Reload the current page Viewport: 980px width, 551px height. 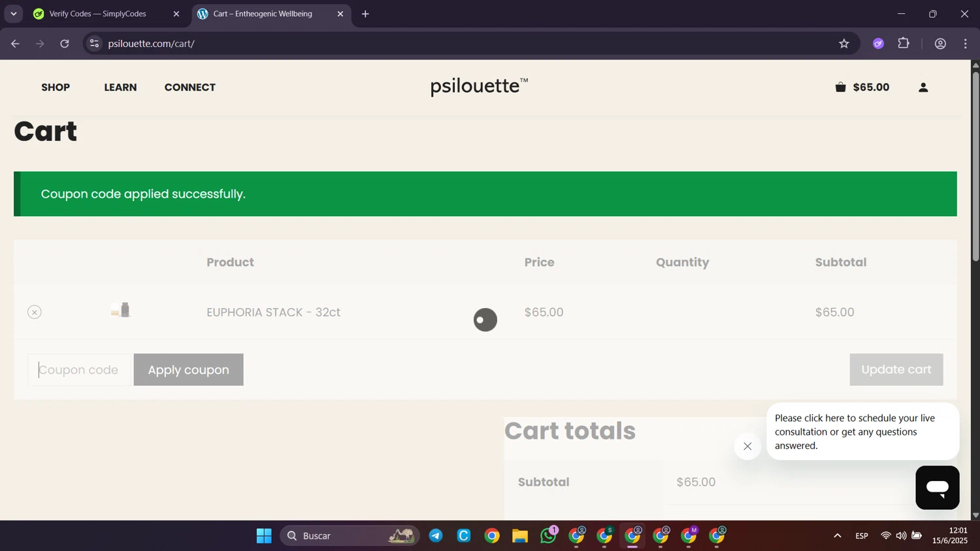point(65,44)
